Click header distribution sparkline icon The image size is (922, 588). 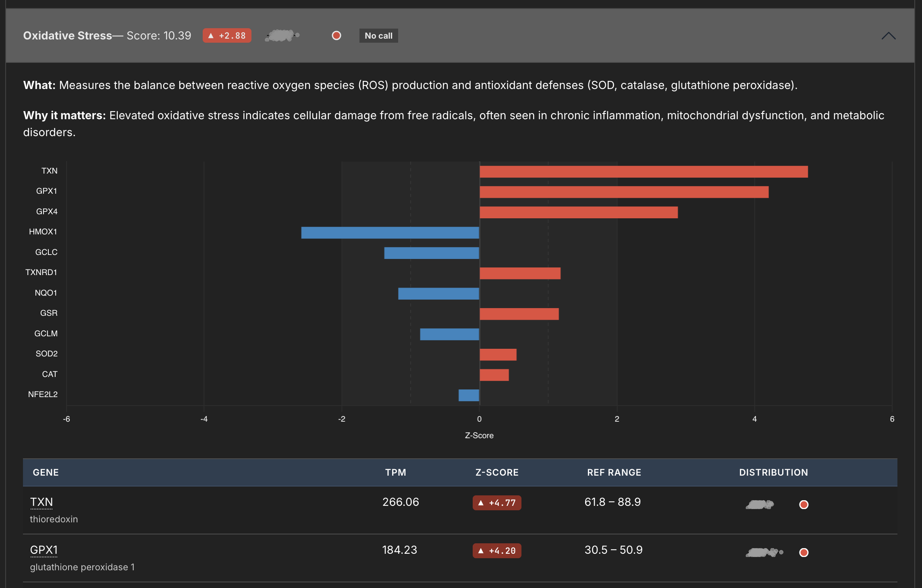(282, 36)
